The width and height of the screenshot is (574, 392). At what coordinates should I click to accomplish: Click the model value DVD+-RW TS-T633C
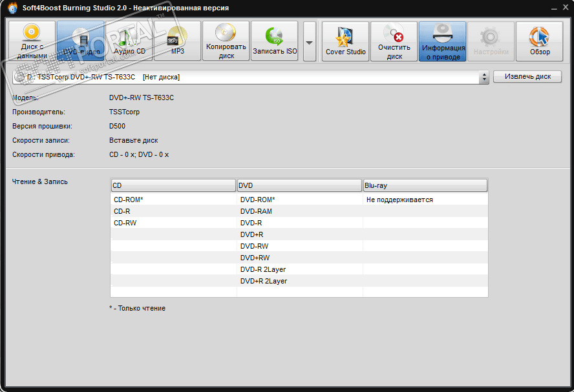click(142, 98)
